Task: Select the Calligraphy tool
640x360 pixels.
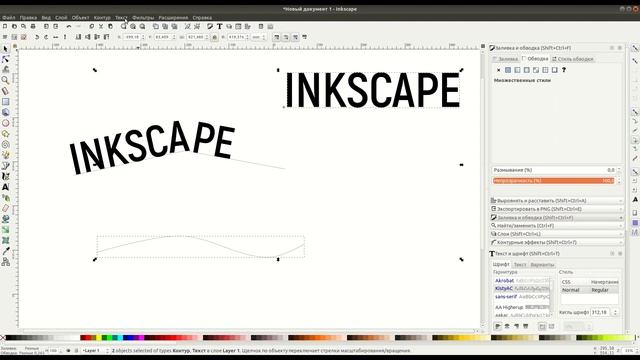Action: [5, 176]
